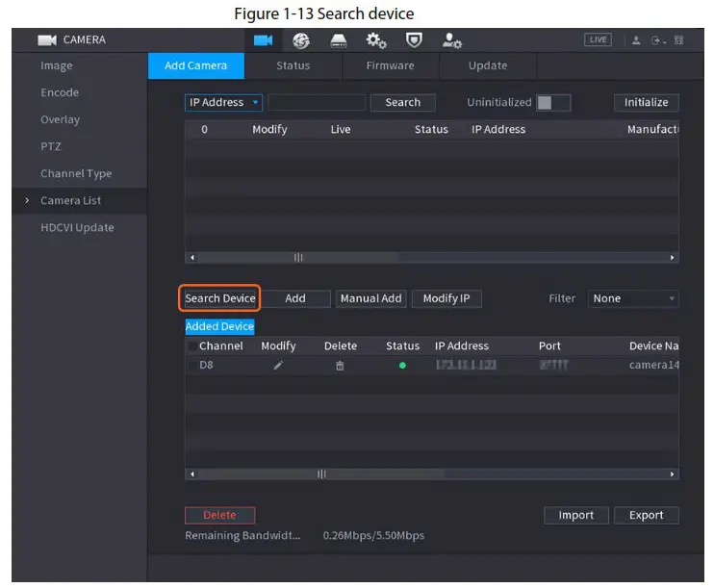Click the 0.26Mbps/5.50Mbps bandwidth value
Image resolution: width=714 pixels, height=588 pixels.
374,536
